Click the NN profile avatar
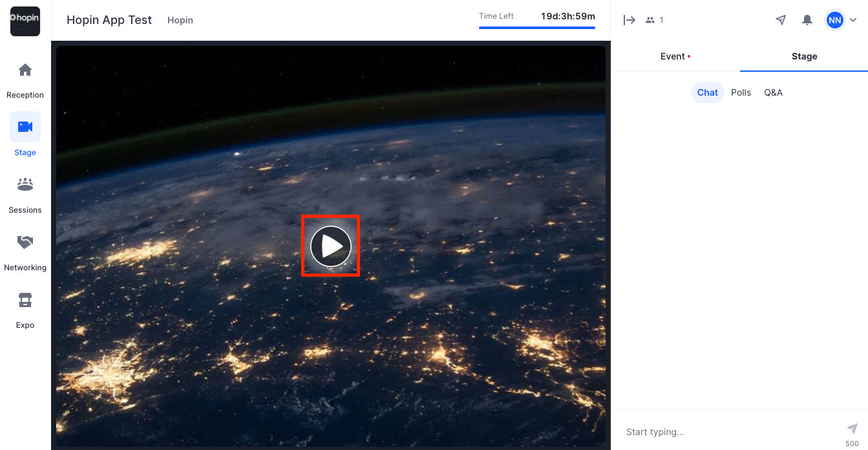 pos(835,20)
